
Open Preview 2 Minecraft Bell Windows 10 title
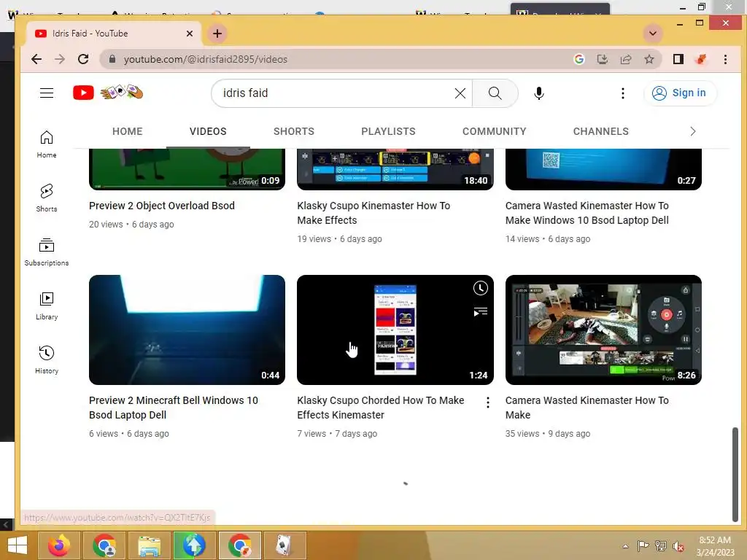[174, 408]
